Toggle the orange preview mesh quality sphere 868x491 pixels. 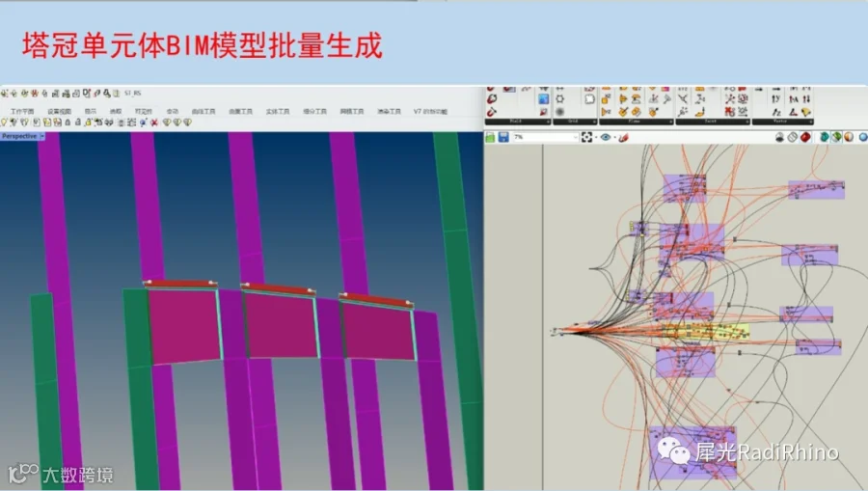tap(849, 137)
